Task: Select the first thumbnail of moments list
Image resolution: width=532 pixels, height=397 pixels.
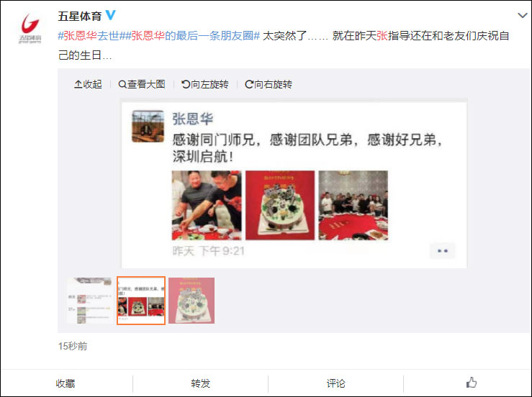Action: (90, 301)
